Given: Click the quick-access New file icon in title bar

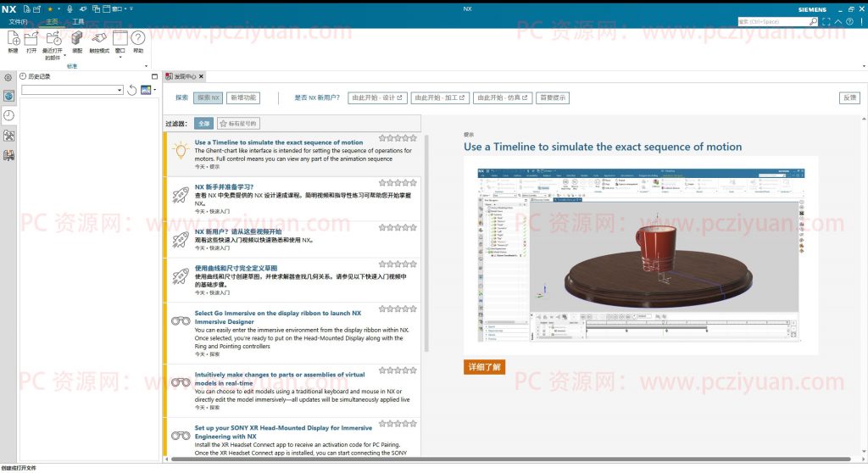Looking at the screenshot, I should tap(26, 8).
